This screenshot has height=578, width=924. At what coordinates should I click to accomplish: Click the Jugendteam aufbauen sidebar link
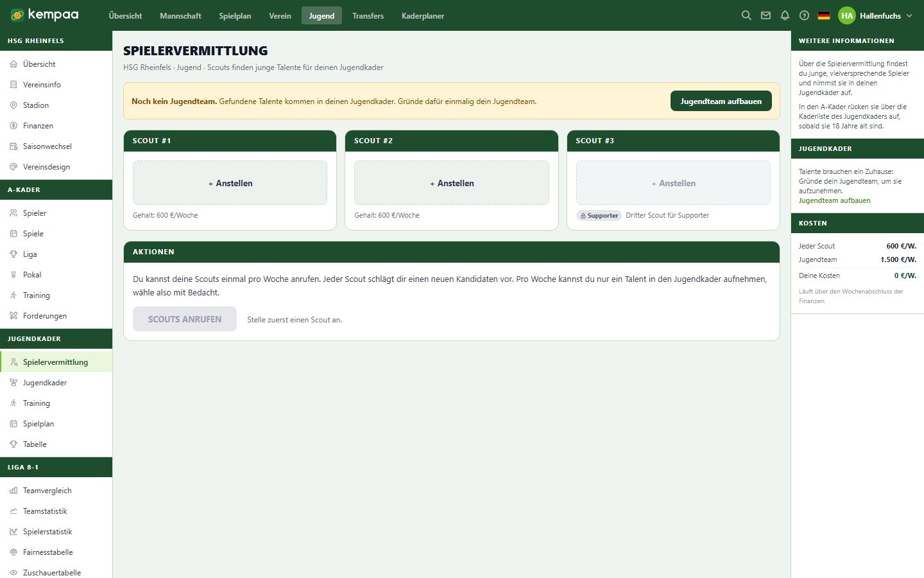[x=834, y=200]
